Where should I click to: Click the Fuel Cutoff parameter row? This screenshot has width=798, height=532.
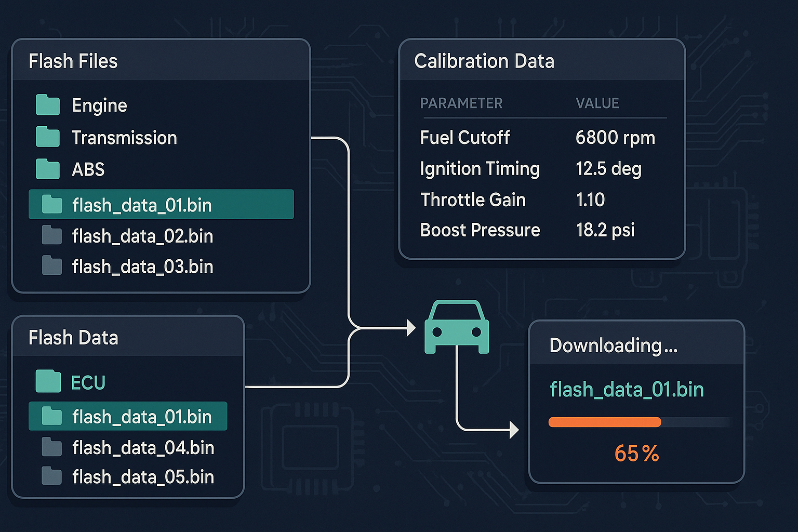pyautogui.click(x=465, y=137)
